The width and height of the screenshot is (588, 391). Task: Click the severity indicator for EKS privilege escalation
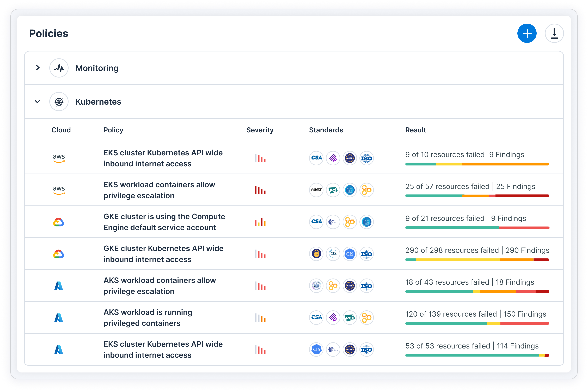click(260, 190)
